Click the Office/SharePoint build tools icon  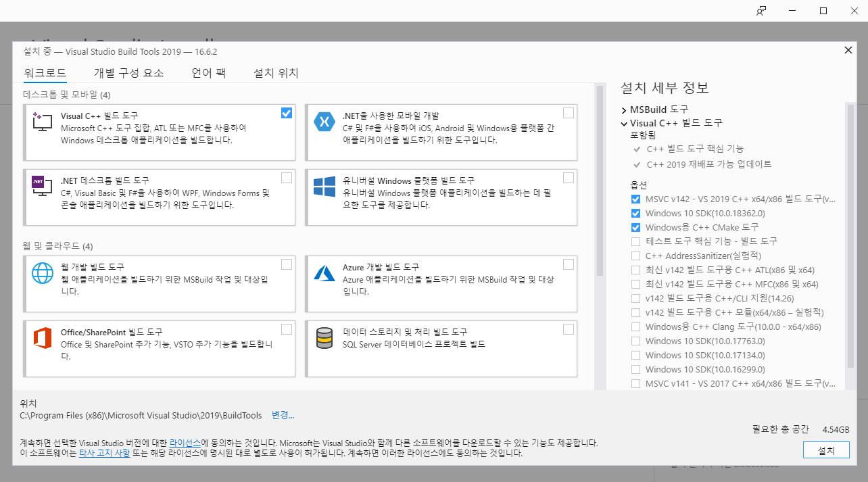pyautogui.click(x=43, y=338)
